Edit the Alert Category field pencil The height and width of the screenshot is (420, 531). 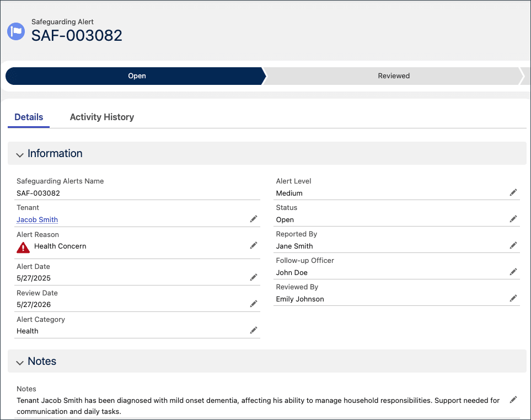click(x=254, y=330)
